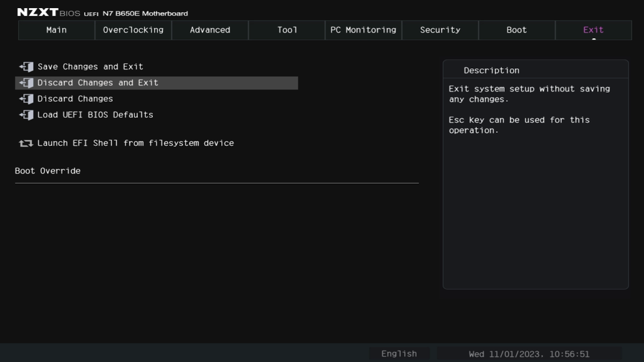
Task: Select Load UEFI BIOS Defaults text
Action: point(96,115)
